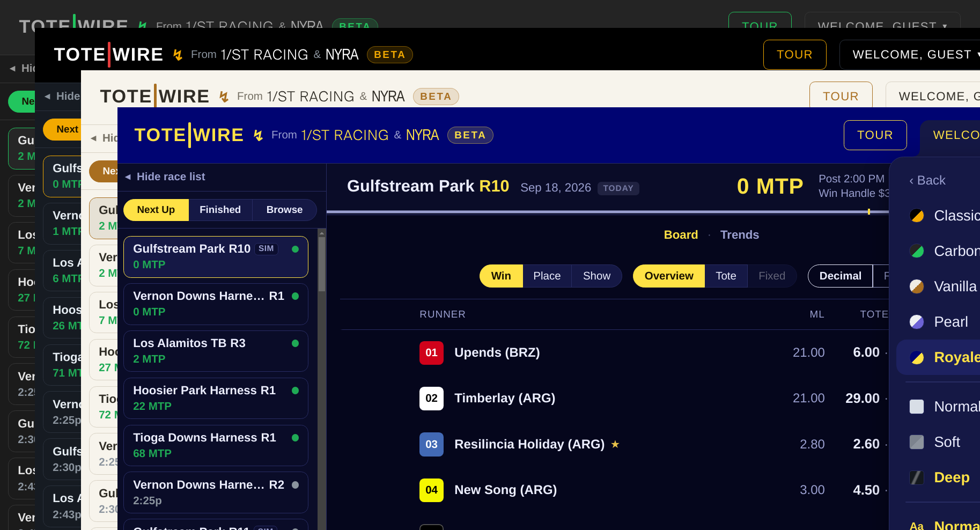Pick the Deep contrast swatch
The width and height of the screenshot is (980, 530).
click(x=917, y=477)
